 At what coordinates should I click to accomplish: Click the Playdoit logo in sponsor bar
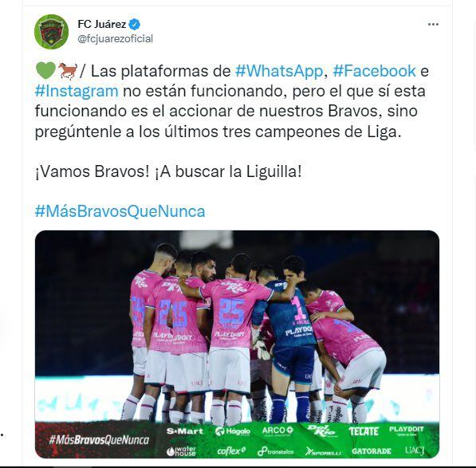click(x=407, y=431)
